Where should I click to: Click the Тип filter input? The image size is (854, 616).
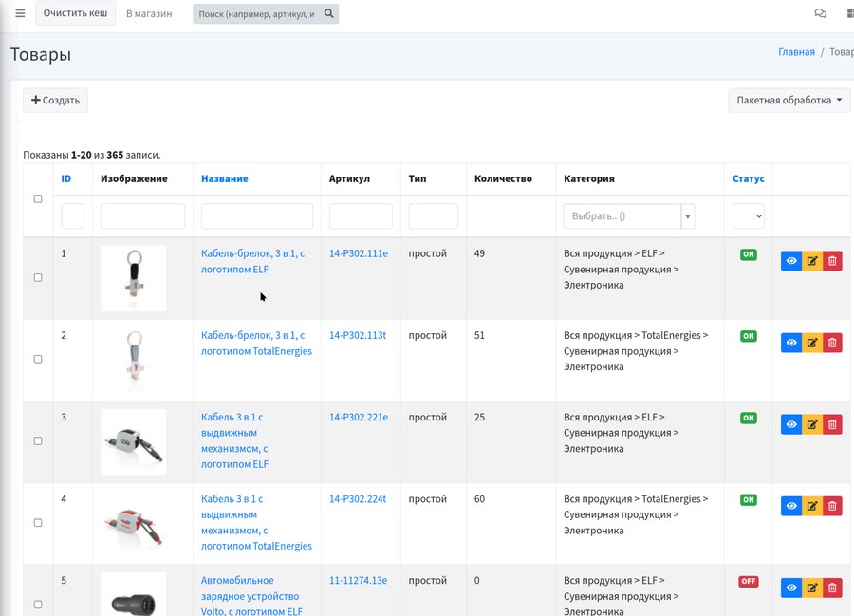[433, 216]
